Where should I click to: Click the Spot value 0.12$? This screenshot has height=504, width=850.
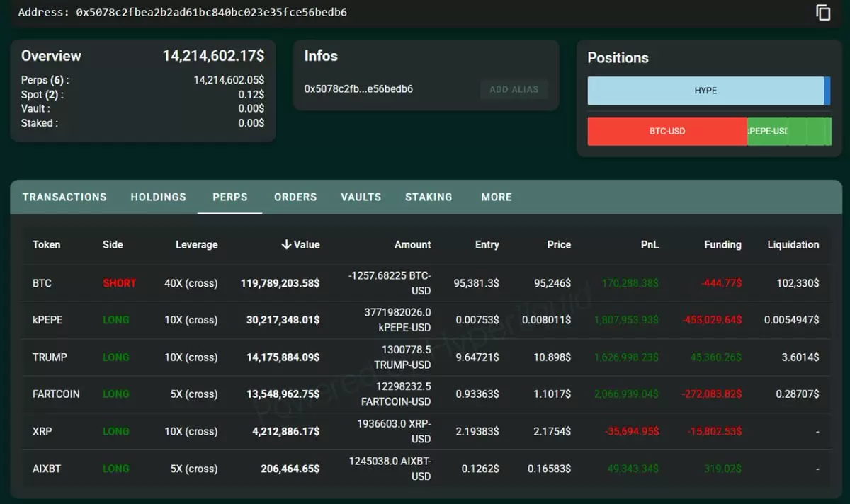coord(251,94)
